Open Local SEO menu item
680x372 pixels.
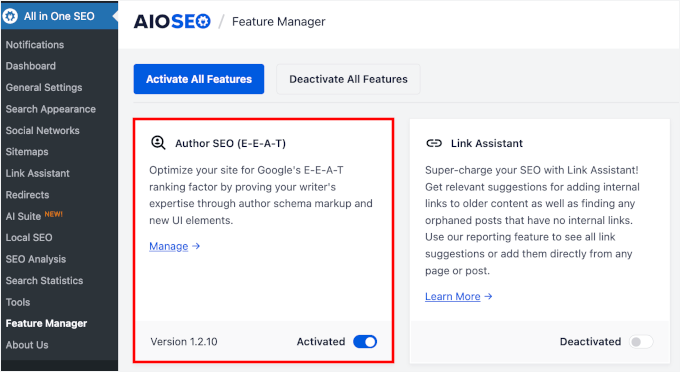29,238
